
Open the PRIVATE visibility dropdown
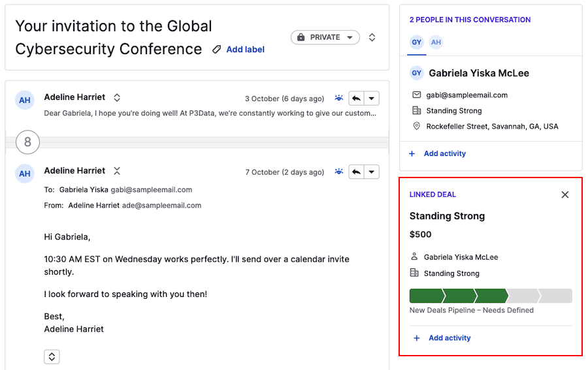(325, 37)
